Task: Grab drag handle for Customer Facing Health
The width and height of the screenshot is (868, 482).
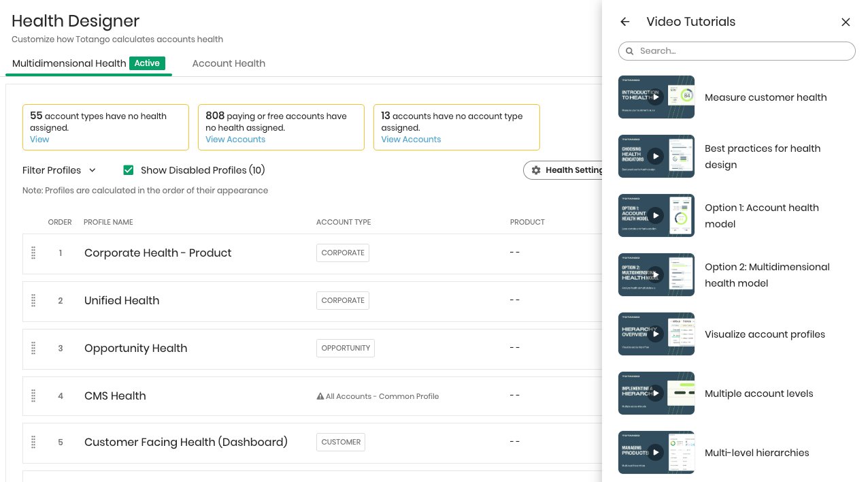Action: (x=33, y=442)
